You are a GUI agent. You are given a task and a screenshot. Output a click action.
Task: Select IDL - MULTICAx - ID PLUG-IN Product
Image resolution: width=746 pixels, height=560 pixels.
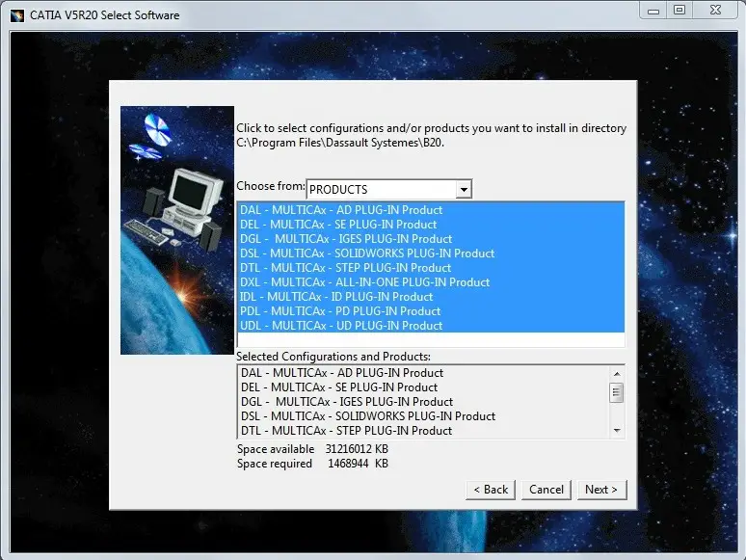pos(431,297)
